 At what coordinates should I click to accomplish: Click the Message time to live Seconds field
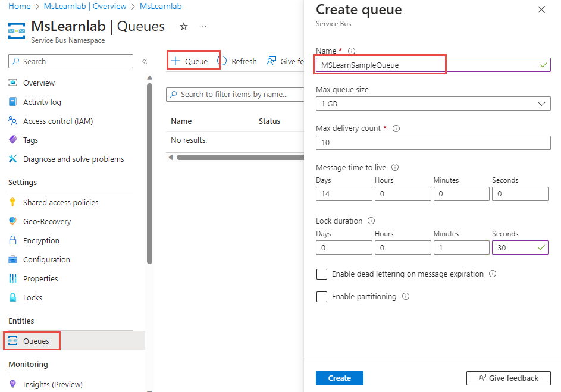[520, 193]
